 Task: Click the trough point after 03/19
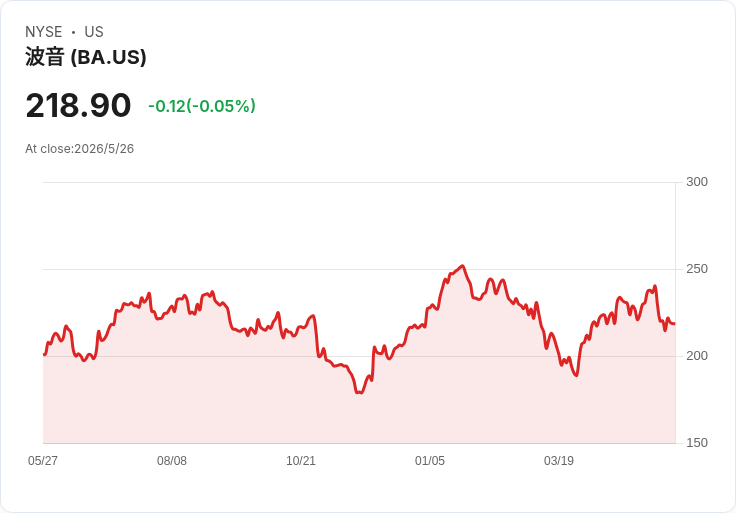pos(576,375)
